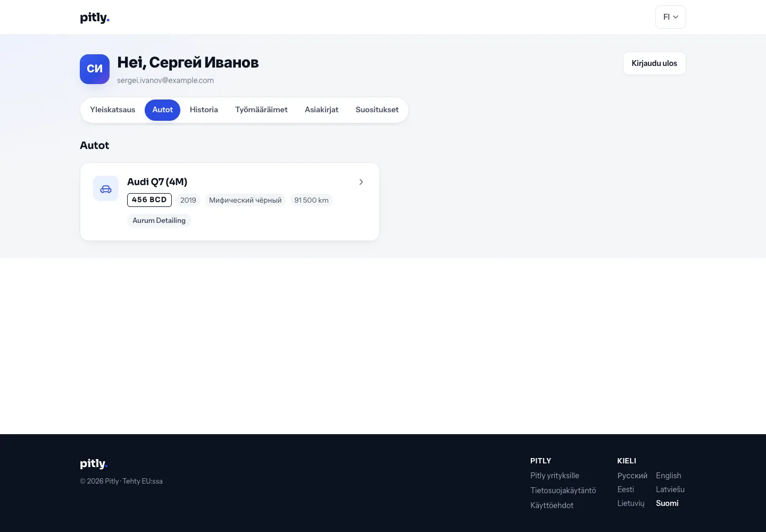This screenshot has height=532, width=766.
Task: Open the Asiakirjat tab
Action: (x=321, y=110)
